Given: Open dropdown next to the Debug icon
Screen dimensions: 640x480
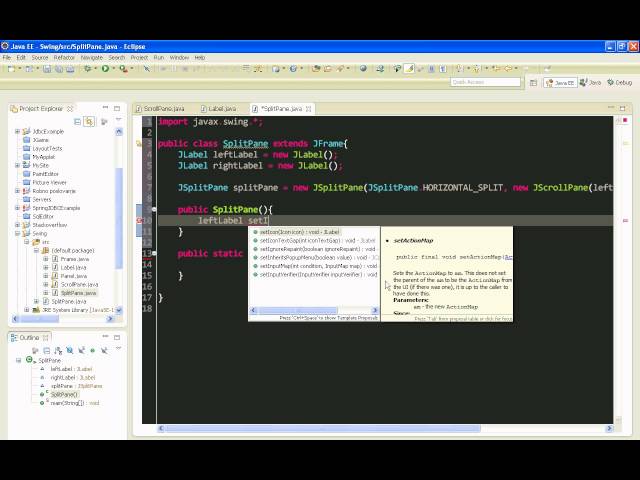Looking at the screenshot, I should [x=95, y=69].
